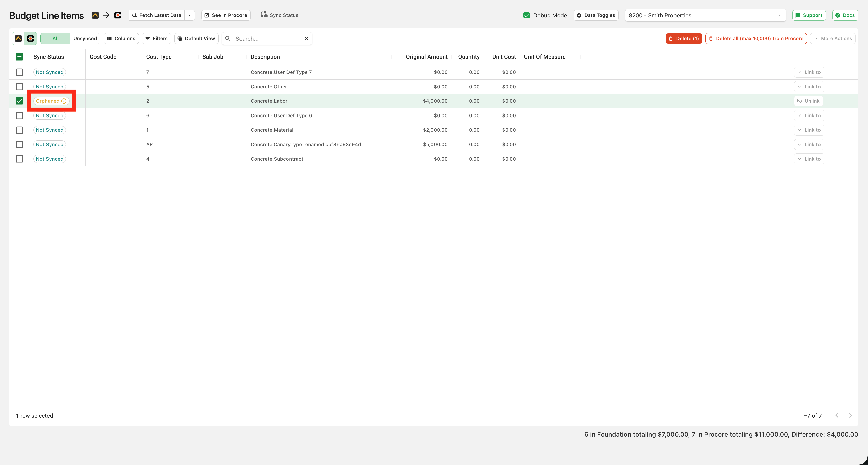Screen dimensions: 868x465
Task: Open the Filters panel
Action: click(x=156, y=39)
